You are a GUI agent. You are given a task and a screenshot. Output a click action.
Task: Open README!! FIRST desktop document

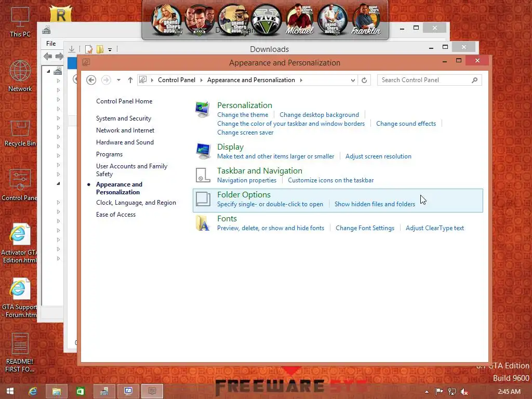(20, 353)
